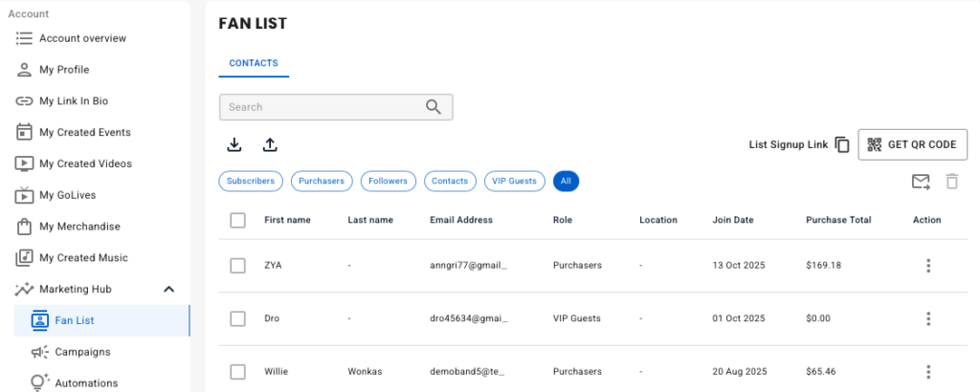Switch to the Contacts tab
Viewport: 980px width, 392px height.
click(x=254, y=63)
